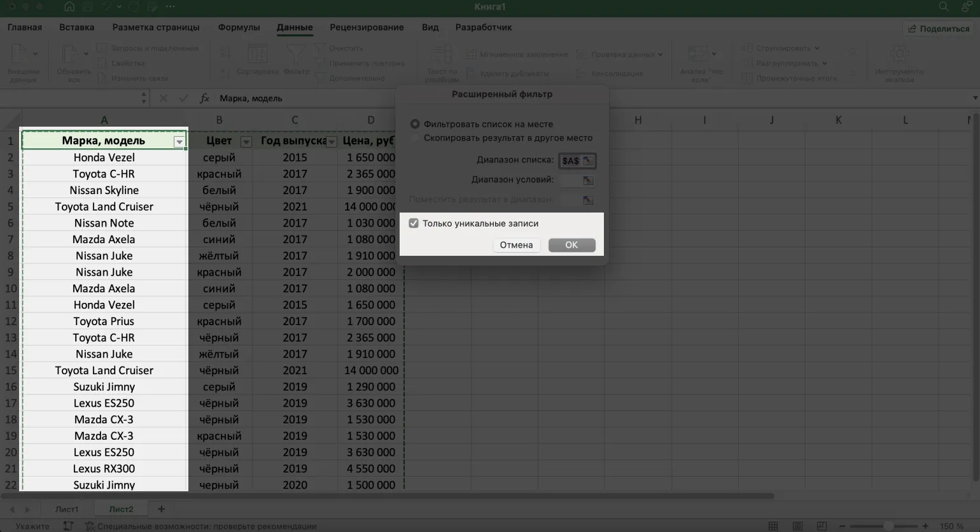
Task: Add a new sheet with the plus icon
Action: [x=161, y=509]
